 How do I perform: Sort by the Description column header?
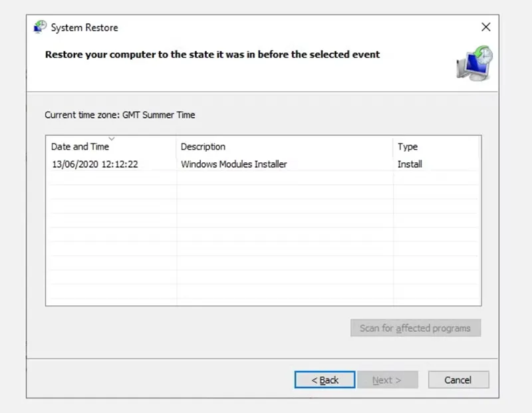click(x=203, y=147)
